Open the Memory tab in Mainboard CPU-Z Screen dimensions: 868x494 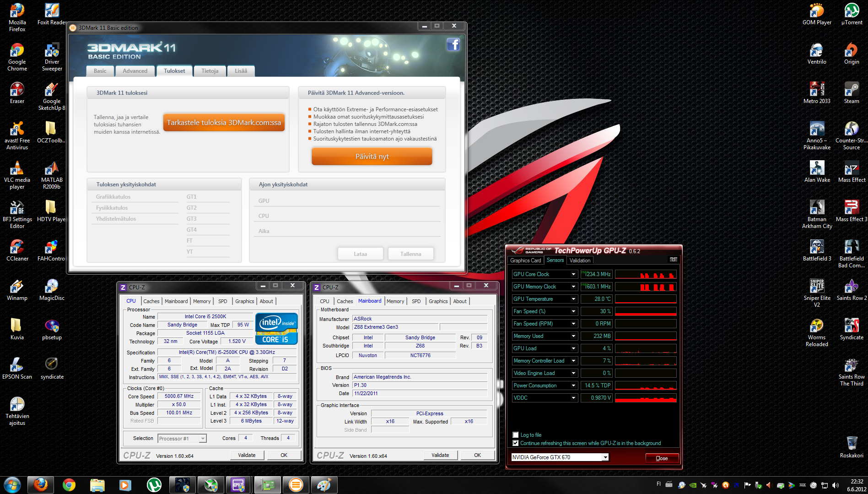395,301
